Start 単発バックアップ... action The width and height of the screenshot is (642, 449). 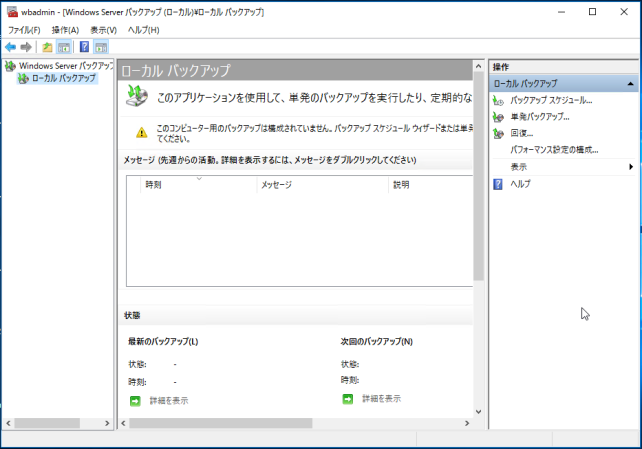pyautogui.click(x=540, y=117)
